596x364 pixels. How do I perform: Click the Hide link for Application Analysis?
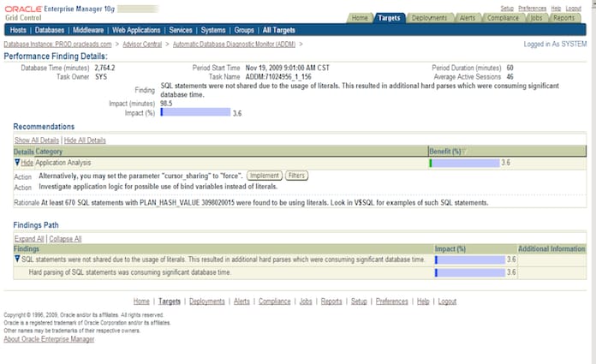tap(27, 163)
